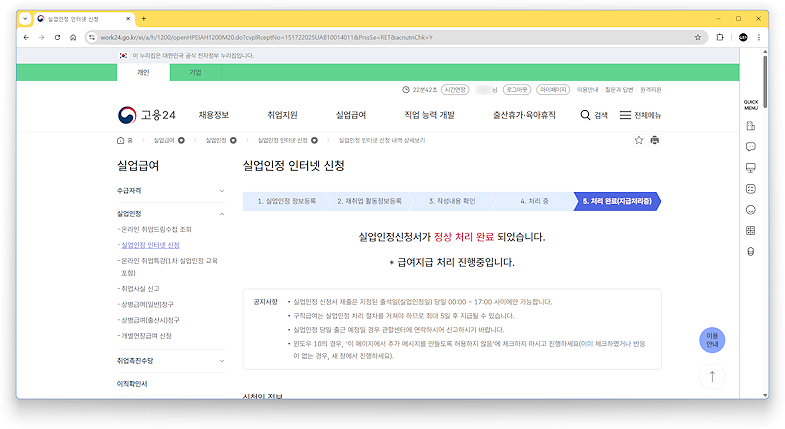
Task: Click the Quick Menu bottom icon
Action: (750, 252)
